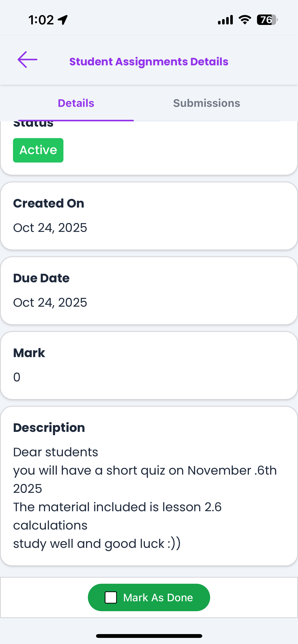Tap the Mark value of 0

point(17,377)
